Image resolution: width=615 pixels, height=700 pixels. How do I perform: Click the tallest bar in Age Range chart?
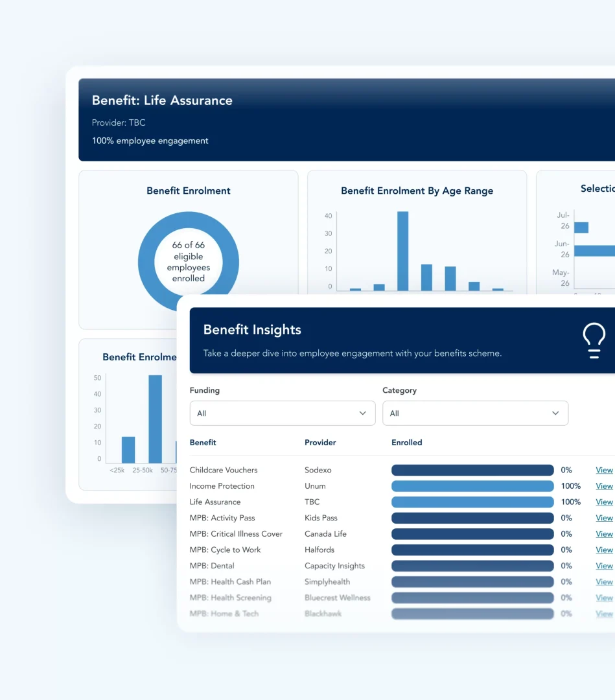(402, 251)
